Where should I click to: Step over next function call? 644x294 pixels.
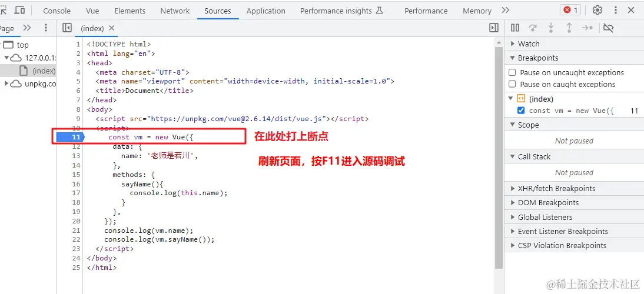[x=533, y=28]
